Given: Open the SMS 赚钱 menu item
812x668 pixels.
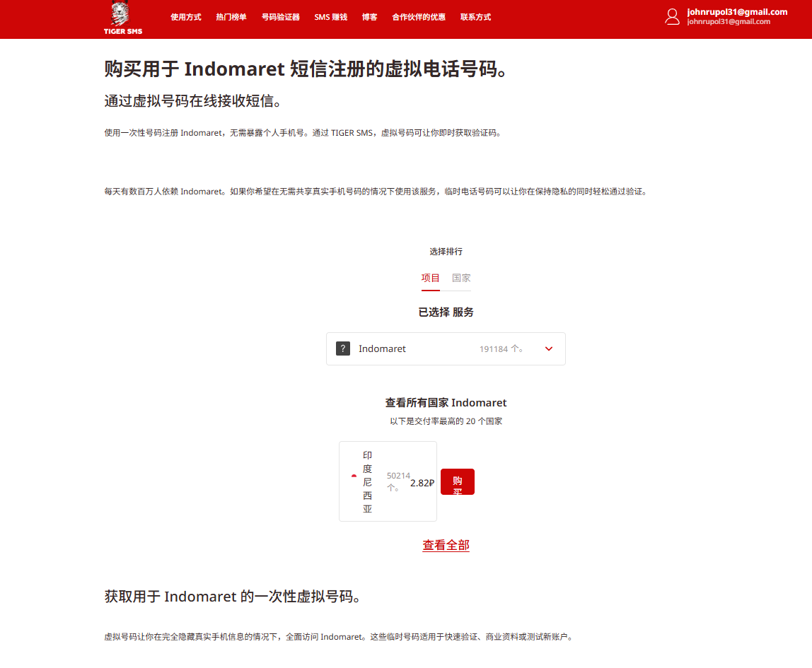Looking at the screenshot, I should (x=330, y=17).
